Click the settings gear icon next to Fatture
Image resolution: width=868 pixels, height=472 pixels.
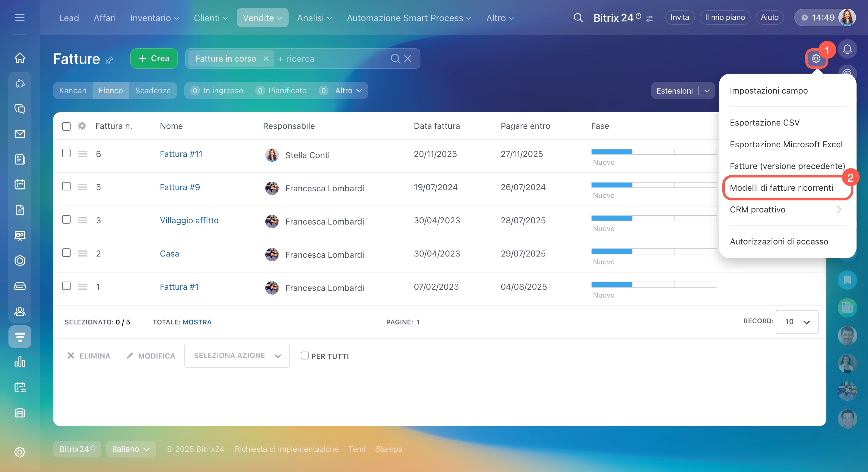point(816,59)
